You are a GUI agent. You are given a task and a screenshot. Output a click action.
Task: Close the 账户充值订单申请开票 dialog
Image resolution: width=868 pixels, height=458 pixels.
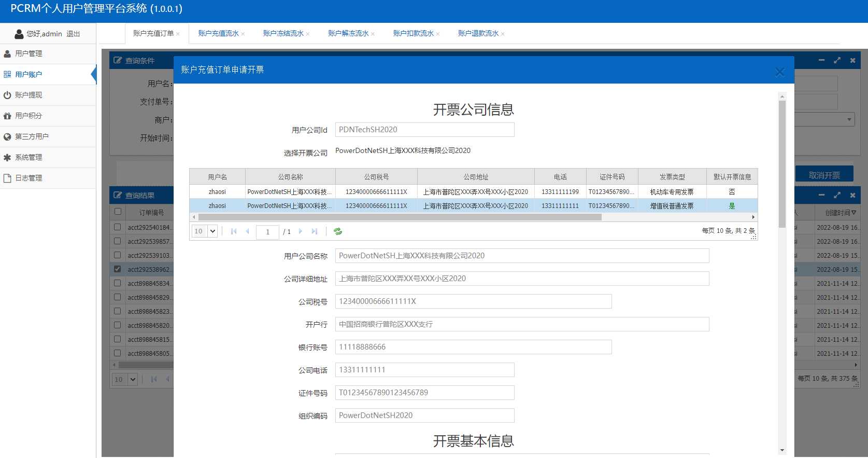pos(779,72)
